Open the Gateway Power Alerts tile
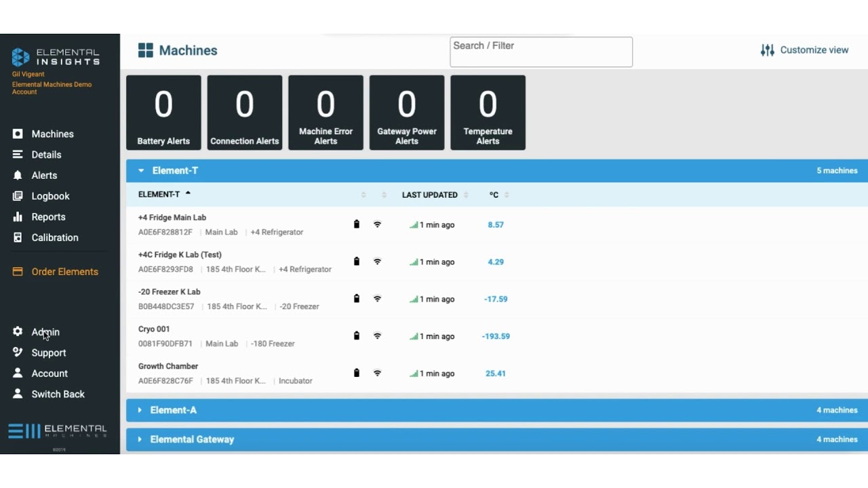 point(407,113)
